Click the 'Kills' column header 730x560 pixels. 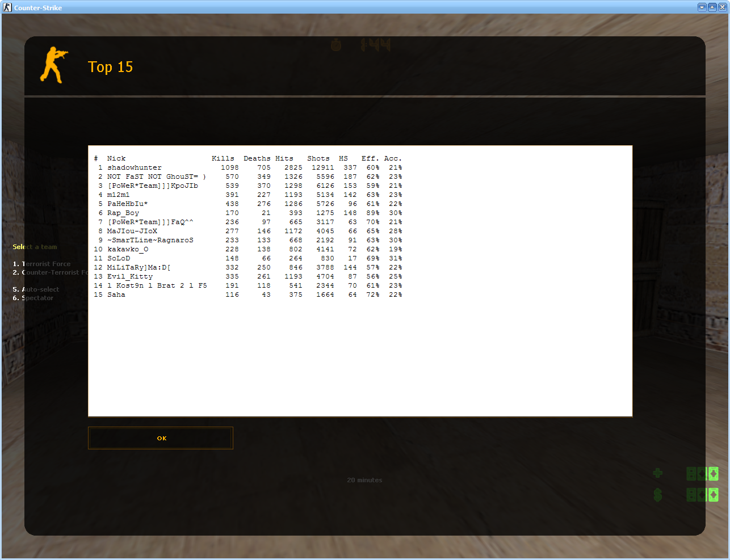coord(223,158)
